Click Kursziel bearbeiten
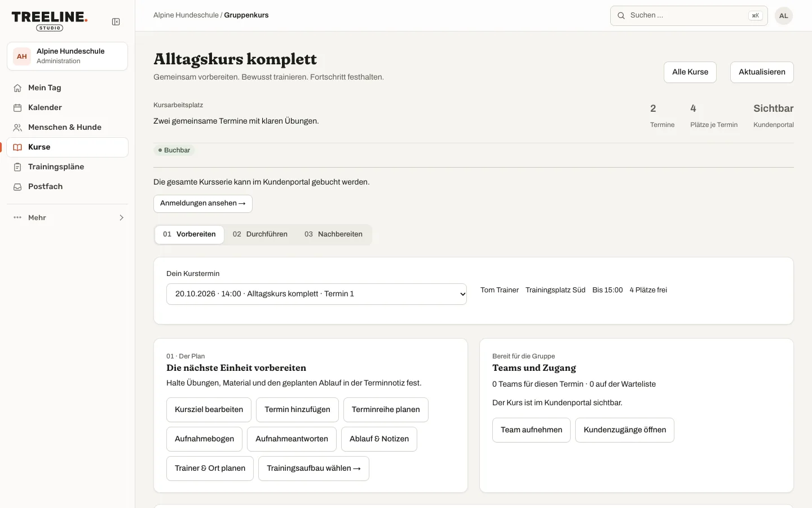 pyautogui.click(x=209, y=410)
